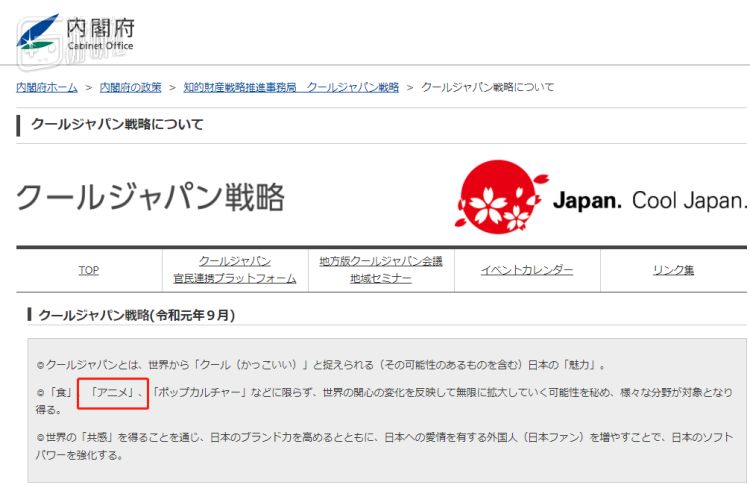Open the イベントカレンダー tab
This screenshot has height=485, width=750.
(527, 270)
